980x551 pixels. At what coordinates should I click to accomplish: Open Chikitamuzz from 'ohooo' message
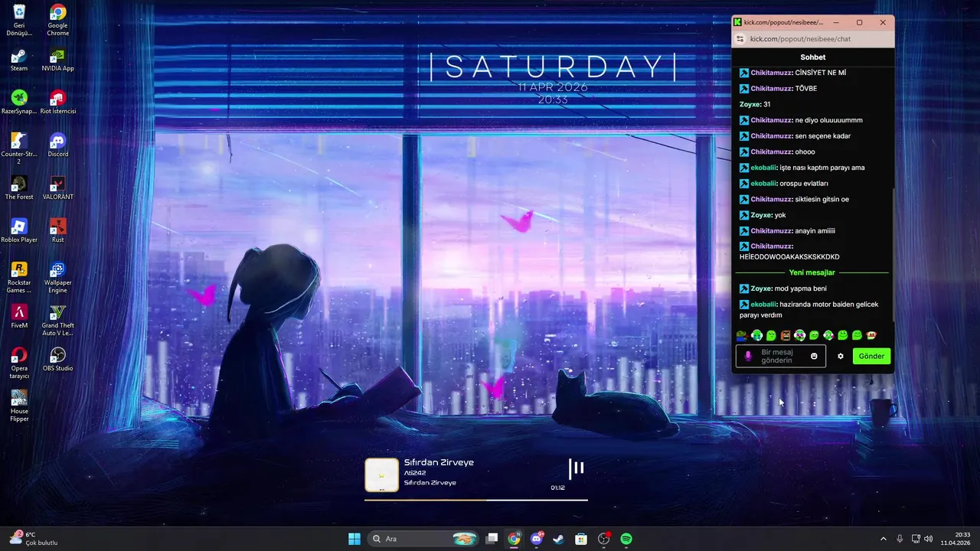(x=771, y=152)
